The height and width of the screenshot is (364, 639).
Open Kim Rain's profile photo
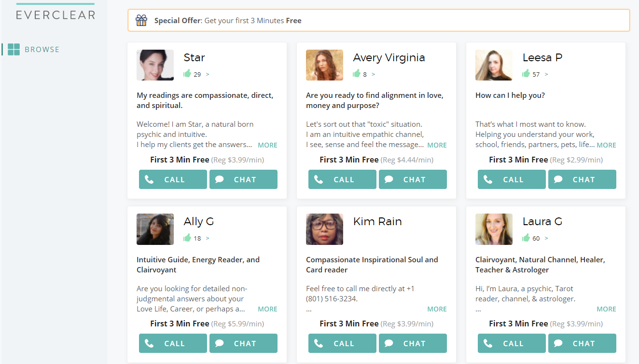click(x=324, y=229)
